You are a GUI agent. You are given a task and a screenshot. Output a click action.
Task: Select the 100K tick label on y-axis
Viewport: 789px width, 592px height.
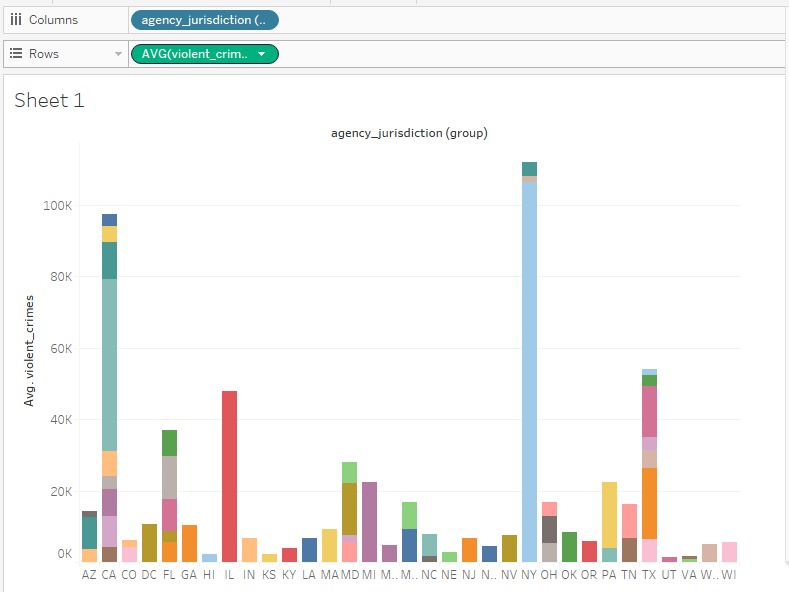coord(55,205)
